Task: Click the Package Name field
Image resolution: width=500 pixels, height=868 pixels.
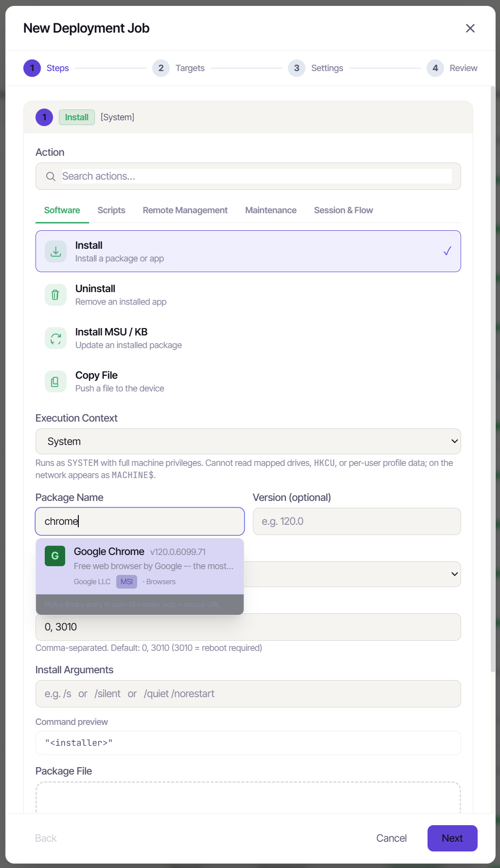Action: [140, 521]
